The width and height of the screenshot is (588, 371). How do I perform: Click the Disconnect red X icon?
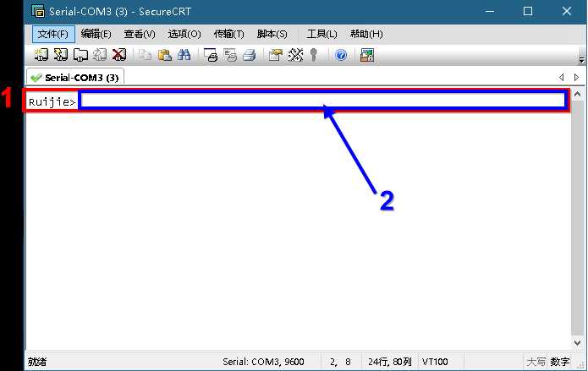119,55
